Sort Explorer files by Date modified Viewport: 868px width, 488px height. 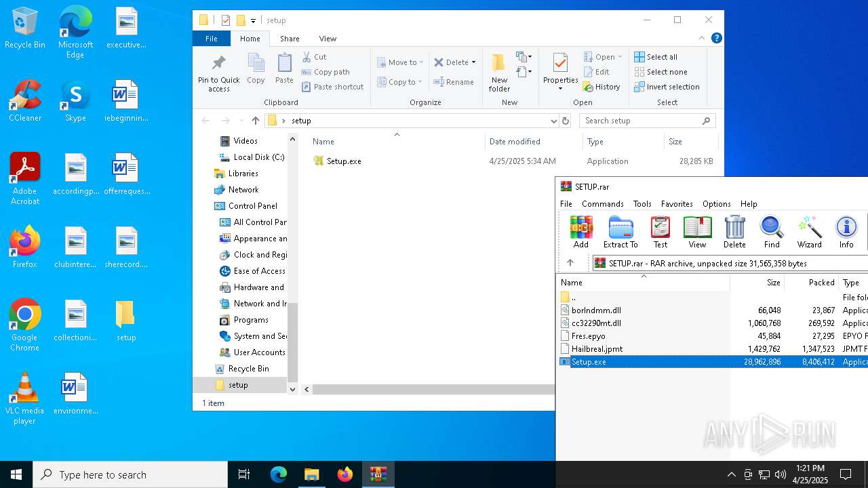(x=534, y=141)
